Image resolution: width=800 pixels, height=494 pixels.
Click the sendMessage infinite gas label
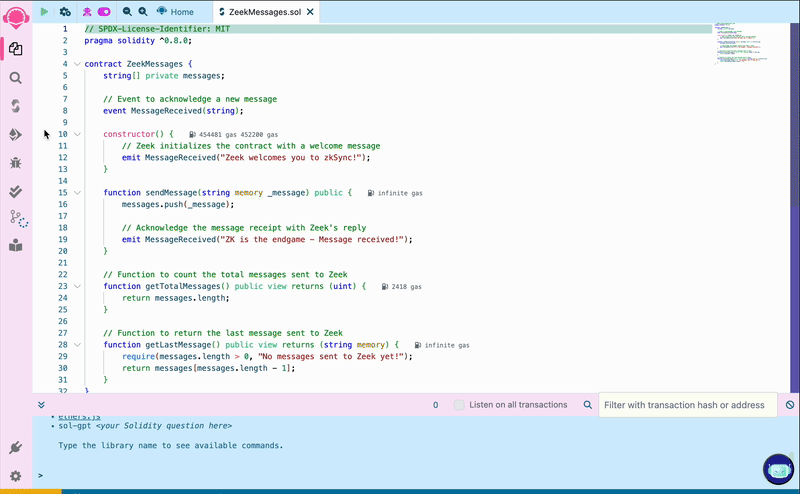(400, 193)
